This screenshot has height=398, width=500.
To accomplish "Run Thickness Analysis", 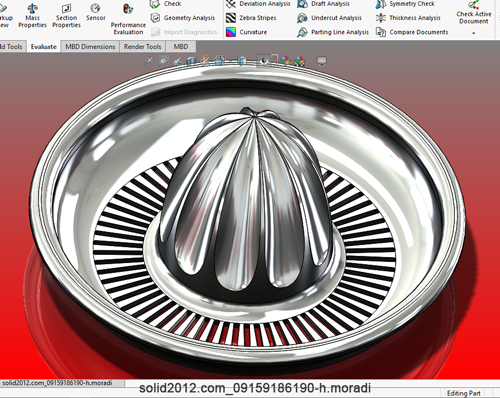I will pos(408,18).
